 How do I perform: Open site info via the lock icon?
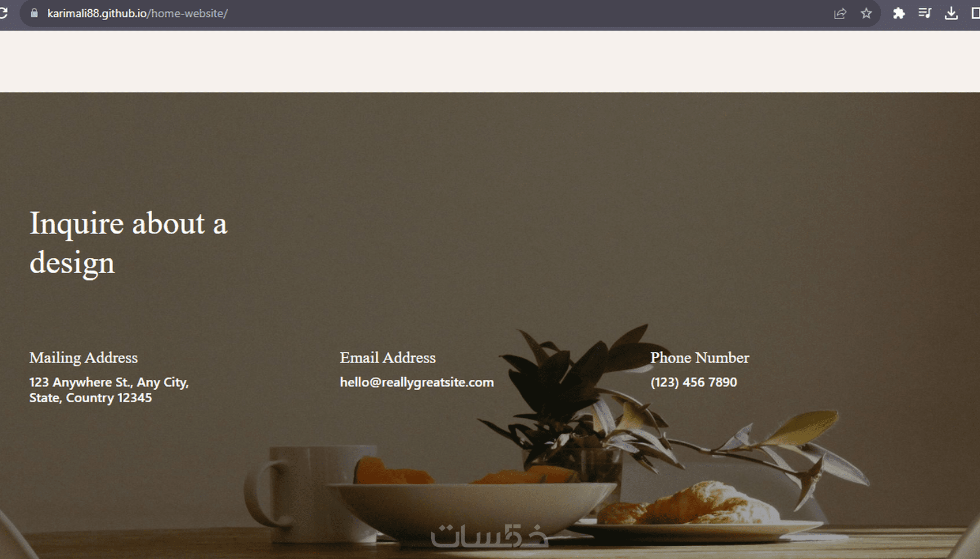coord(34,13)
